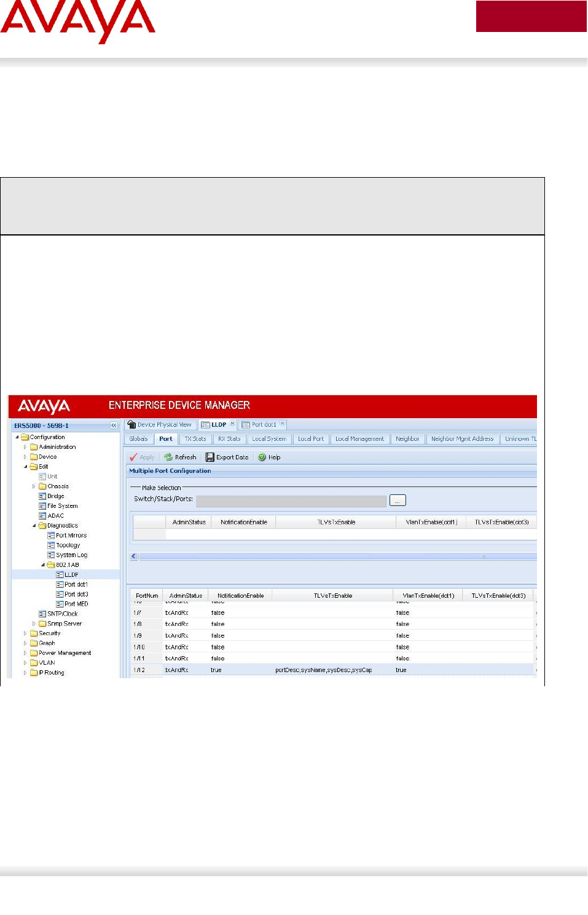Screen dimensions: 588x915
Task: Expand the Device tree node
Action: click(x=25, y=457)
